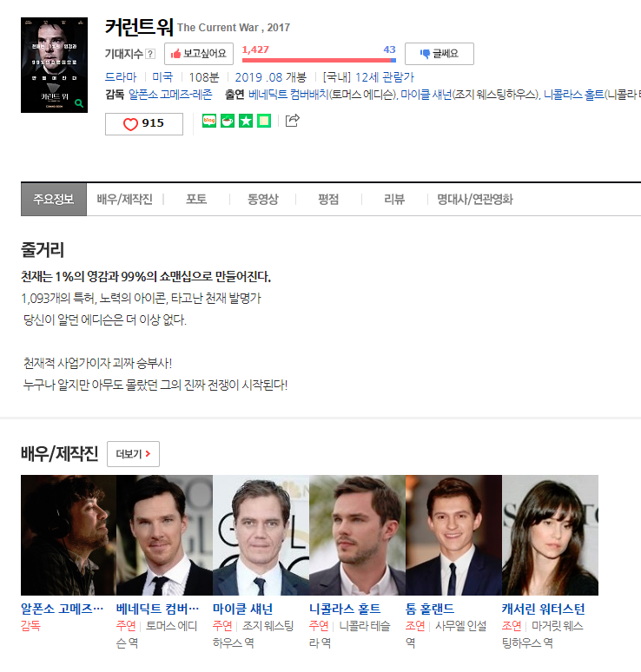Click the green cafe cup share icon
This screenshot has width=641, height=672.
click(x=228, y=121)
